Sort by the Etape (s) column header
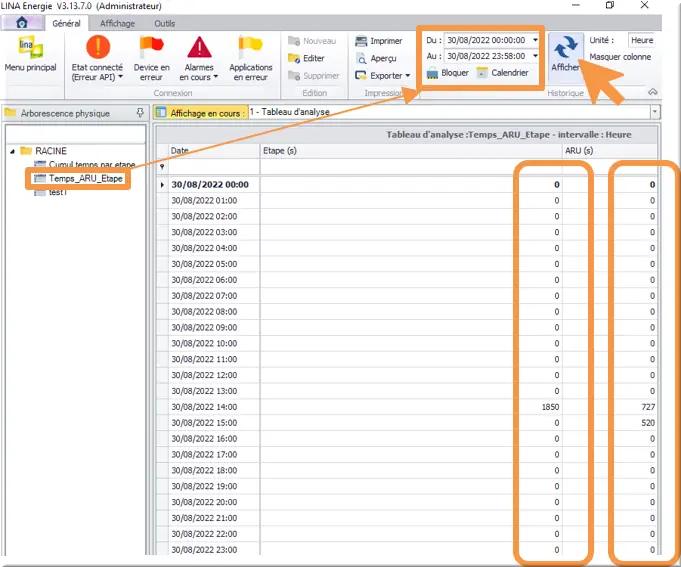 pyautogui.click(x=410, y=151)
